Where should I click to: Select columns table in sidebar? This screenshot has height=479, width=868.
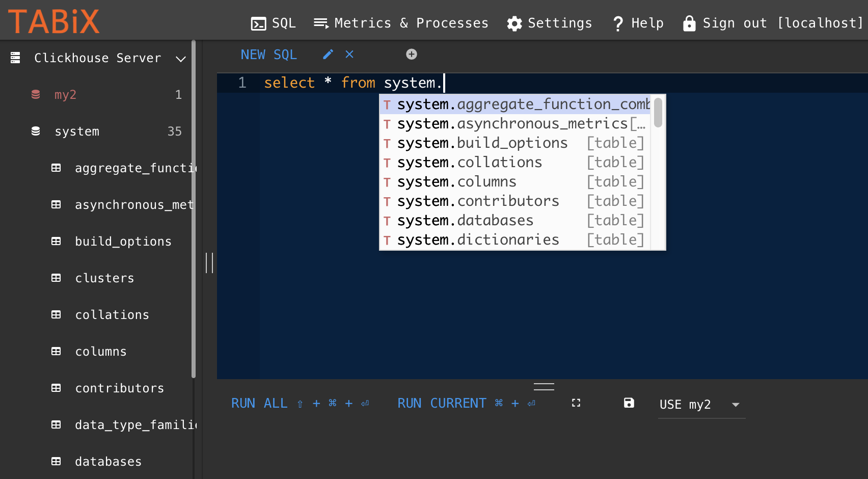coord(101,352)
